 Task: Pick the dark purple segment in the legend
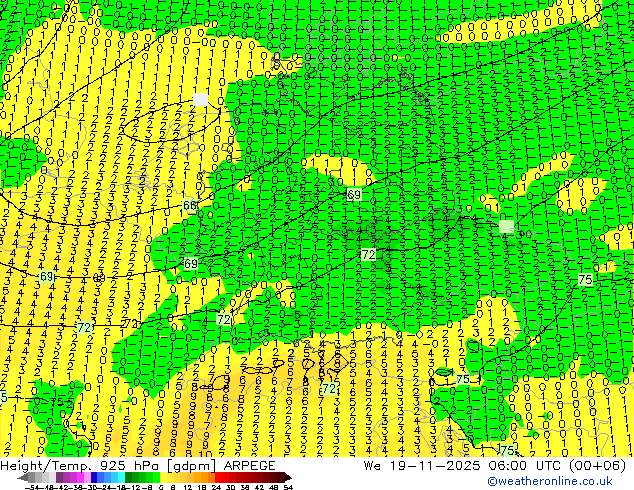(59, 478)
